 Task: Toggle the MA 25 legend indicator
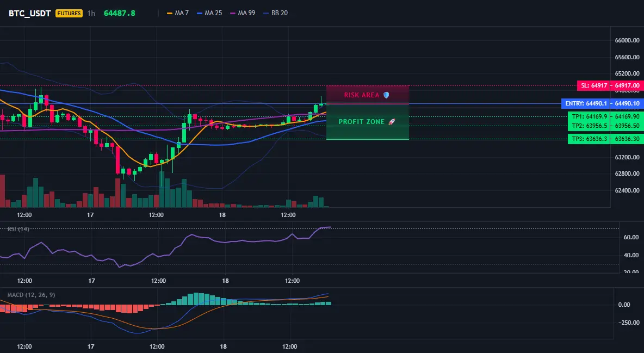click(x=209, y=13)
